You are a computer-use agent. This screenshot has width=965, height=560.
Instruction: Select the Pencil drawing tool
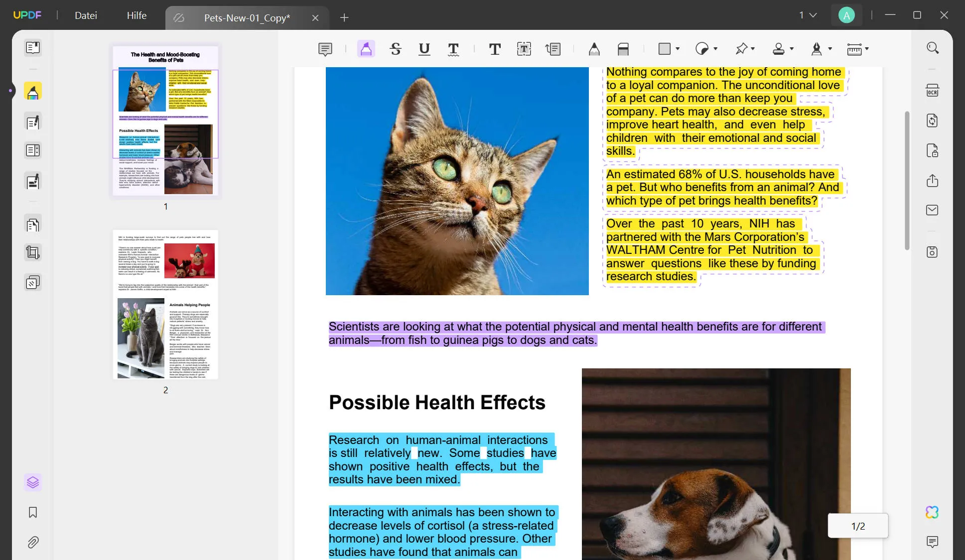(594, 49)
